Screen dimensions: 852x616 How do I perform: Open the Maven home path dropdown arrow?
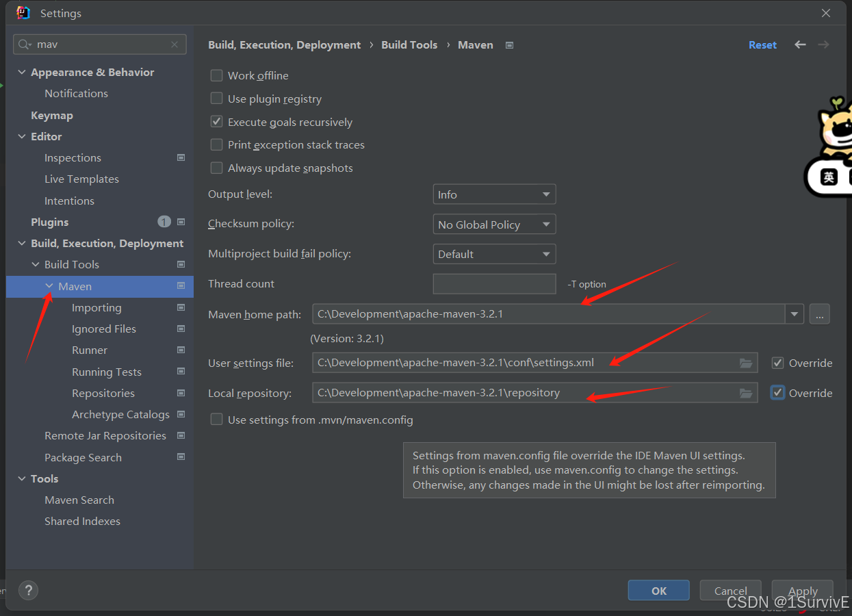[794, 314]
